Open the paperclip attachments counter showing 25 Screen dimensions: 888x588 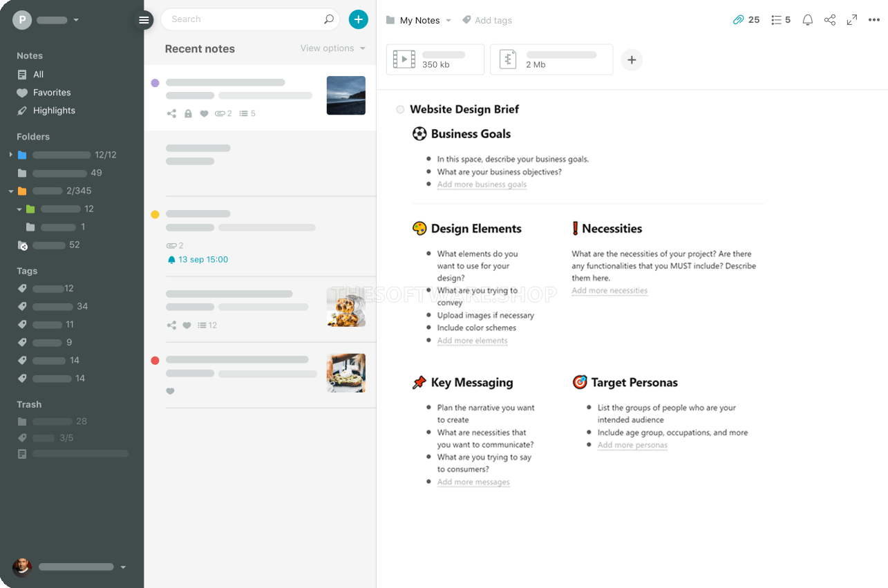tap(746, 20)
